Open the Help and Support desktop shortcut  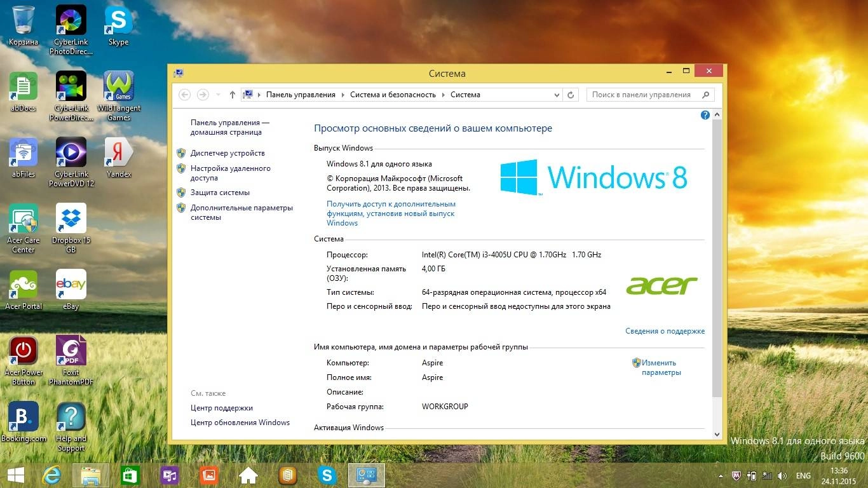tap(71, 426)
